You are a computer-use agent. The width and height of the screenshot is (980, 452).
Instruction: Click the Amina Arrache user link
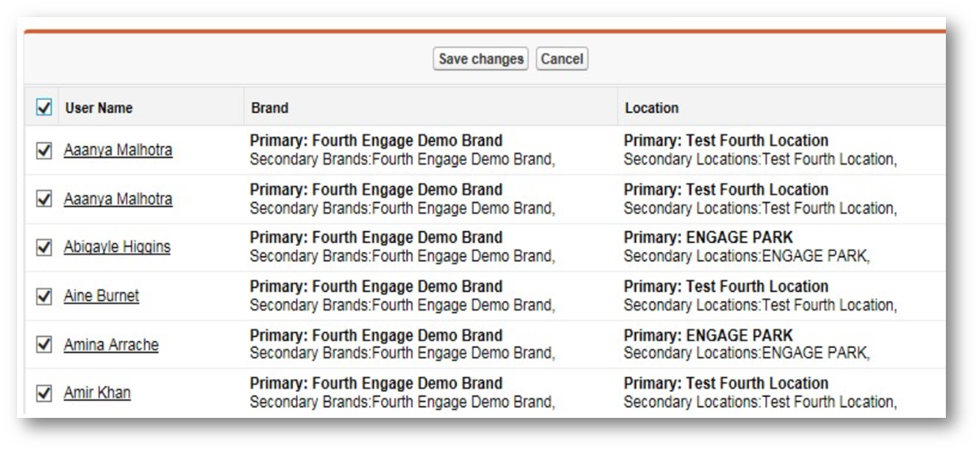pos(111,345)
